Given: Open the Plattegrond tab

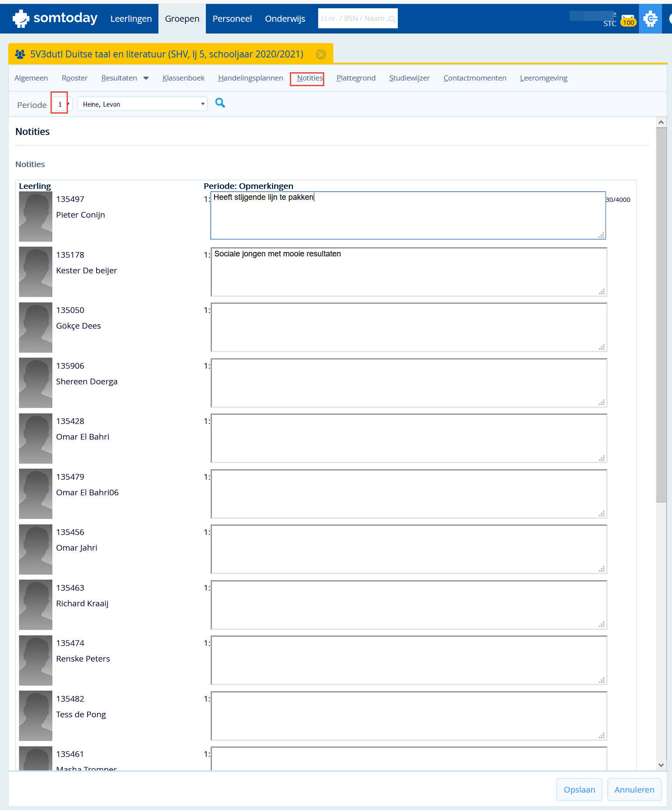Looking at the screenshot, I should tap(356, 78).
